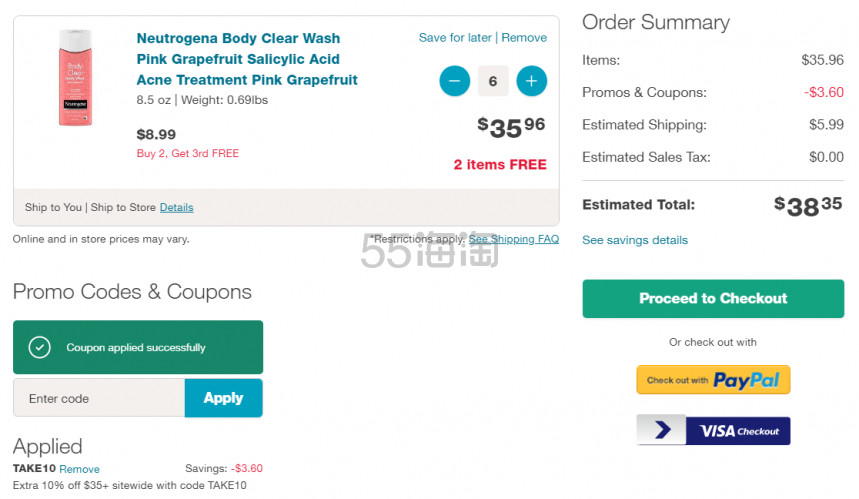This screenshot has height=499, width=859.
Task: Click the Enter code input field
Action: click(x=99, y=398)
